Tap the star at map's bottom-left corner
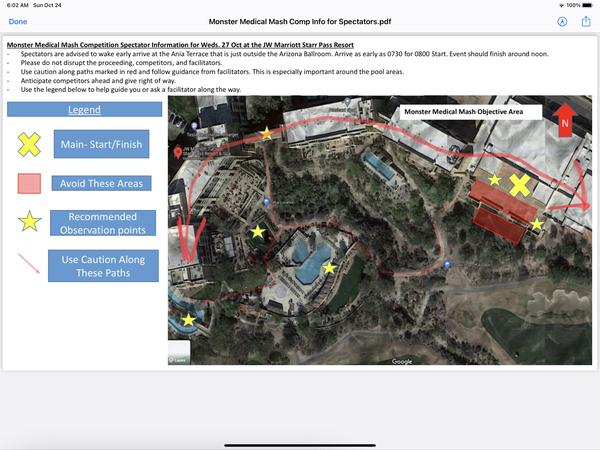Viewport: 600px width, 450px height. pos(189,320)
